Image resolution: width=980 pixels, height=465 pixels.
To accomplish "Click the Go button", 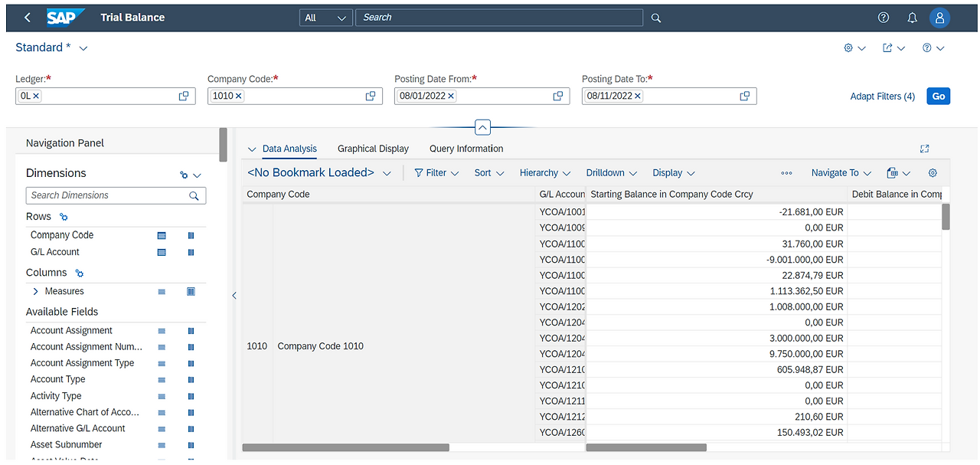I will (x=938, y=96).
